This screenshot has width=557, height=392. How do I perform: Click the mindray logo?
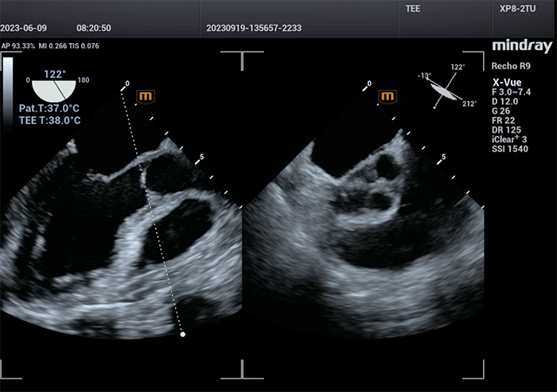[521, 46]
